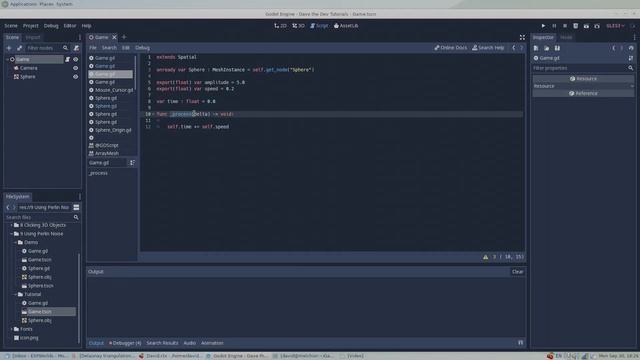The image size is (640, 360).
Task: Select the Sphere node in the scene tree
Action: [x=28, y=77]
